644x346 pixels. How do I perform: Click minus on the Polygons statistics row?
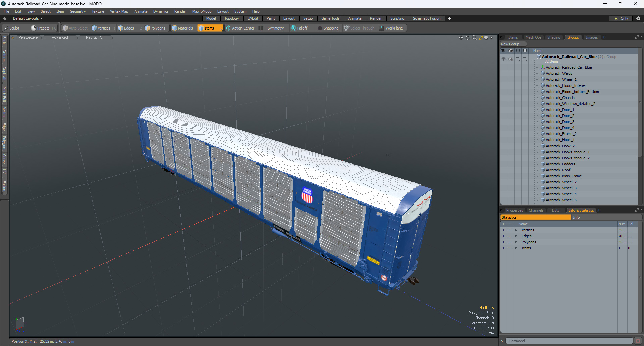pyautogui.click(x=510, y=242)
